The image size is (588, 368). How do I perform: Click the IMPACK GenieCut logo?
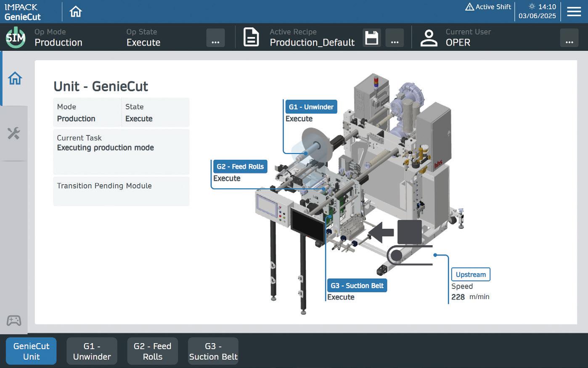tap(23, 12)
